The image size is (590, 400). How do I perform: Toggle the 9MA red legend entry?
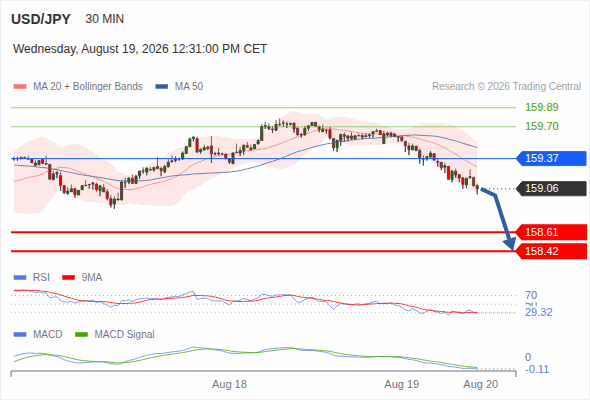pyautogui.click(x=82, y=277)
